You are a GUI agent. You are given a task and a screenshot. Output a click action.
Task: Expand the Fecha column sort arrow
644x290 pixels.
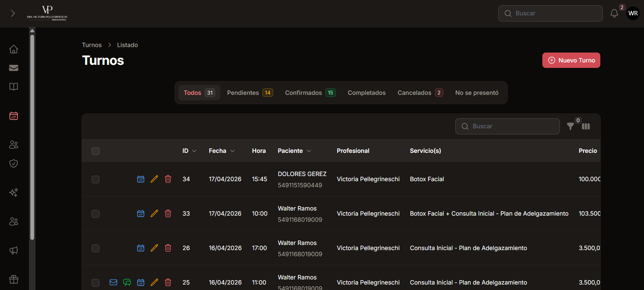(232, 151)
